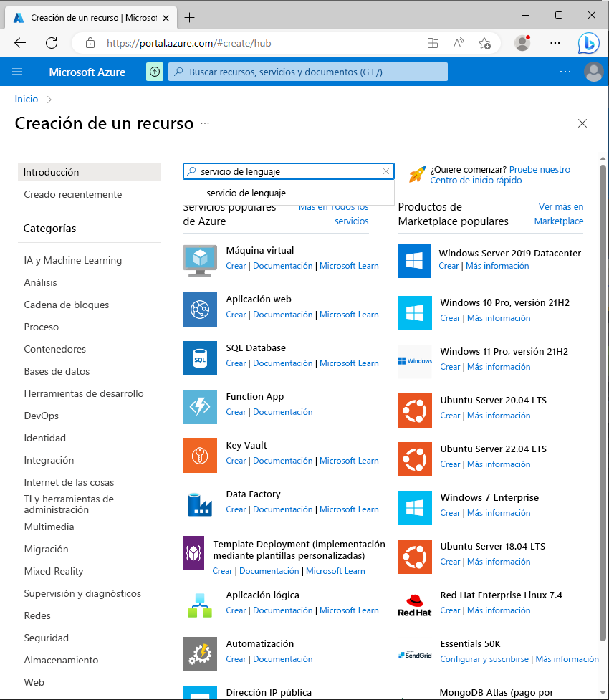The width and height of the screenshot is (609, 700).
Task: Open ellipsis next to Creación de un recurso
Action: point(205,123)
